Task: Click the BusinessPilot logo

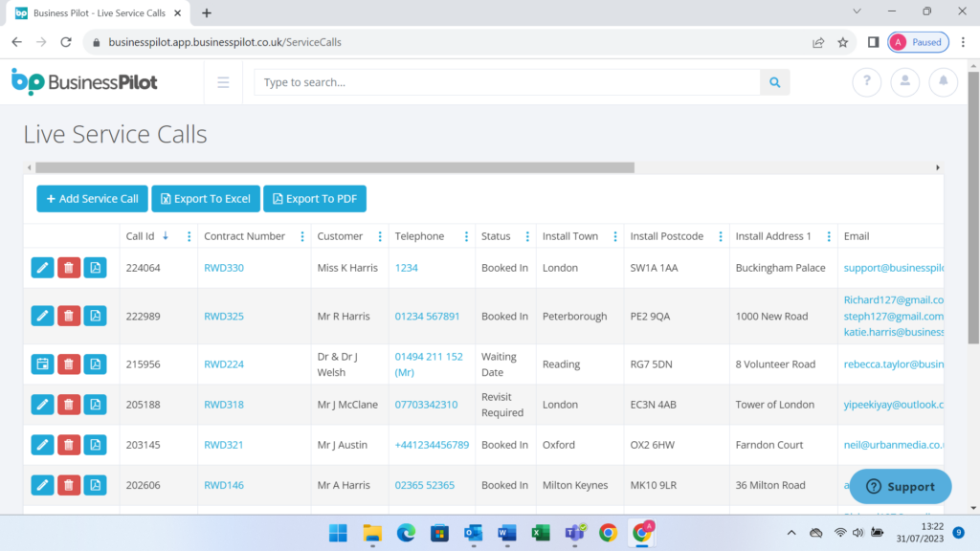Action: (84, 82)
